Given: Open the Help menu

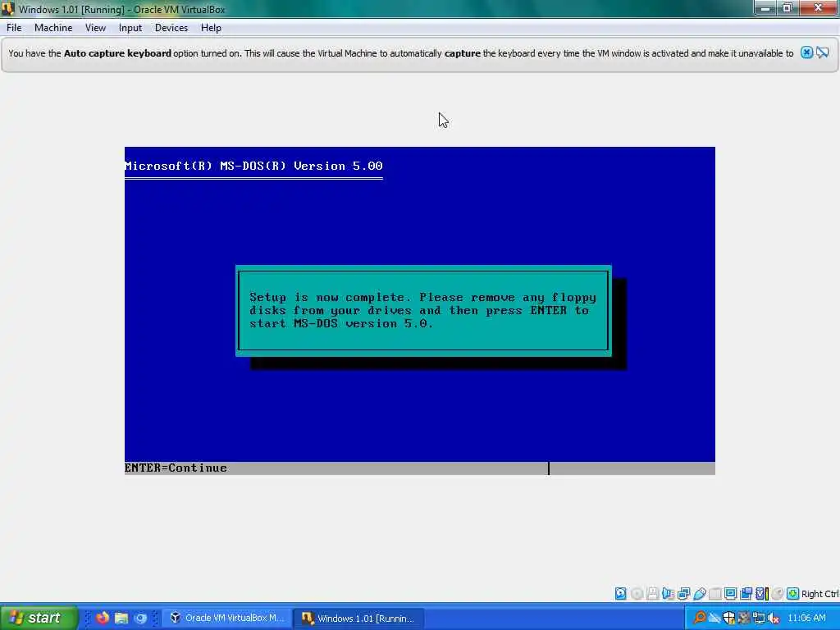Looking at the screenshot, I should click(211, 28).
